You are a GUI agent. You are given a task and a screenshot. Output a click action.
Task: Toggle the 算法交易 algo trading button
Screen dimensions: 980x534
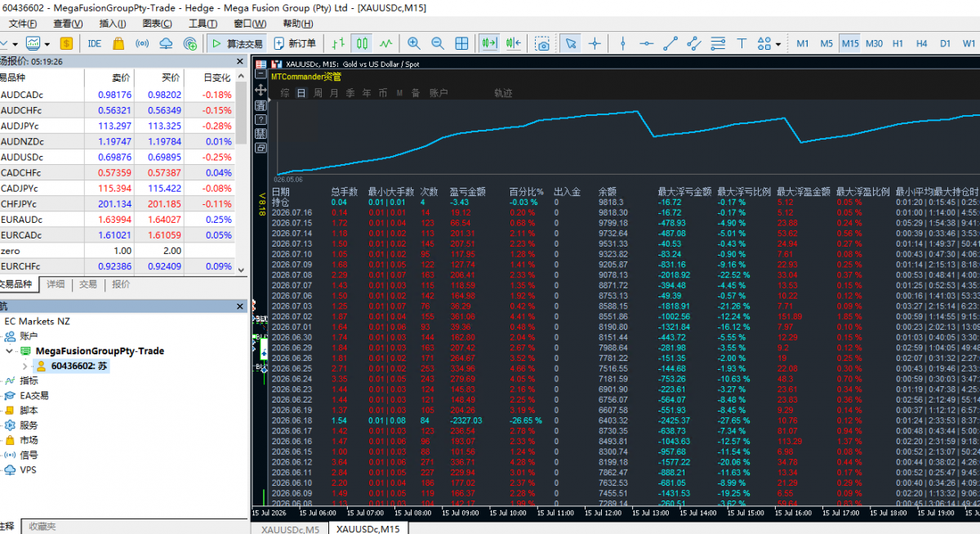(237, 43)
